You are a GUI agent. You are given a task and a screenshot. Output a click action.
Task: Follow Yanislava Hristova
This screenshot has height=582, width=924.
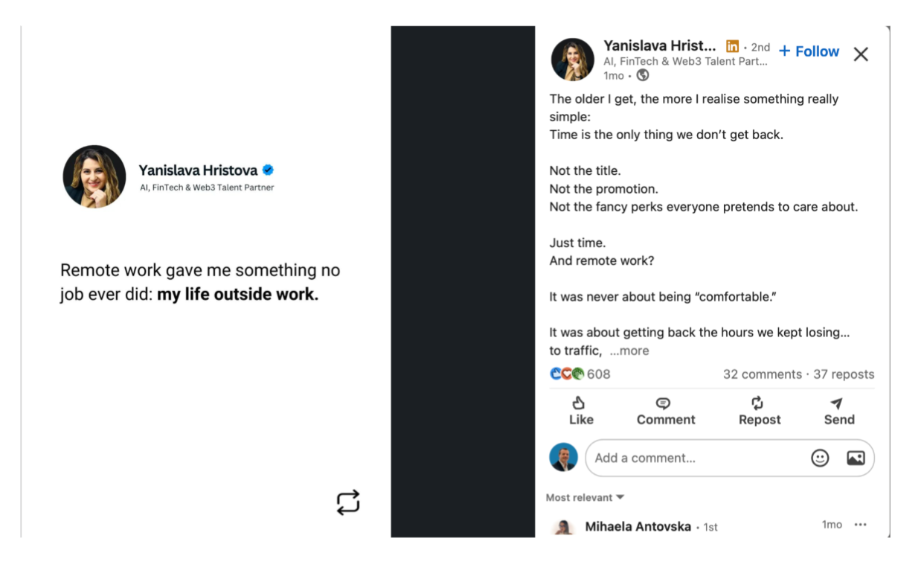click(x=809, y=51)
